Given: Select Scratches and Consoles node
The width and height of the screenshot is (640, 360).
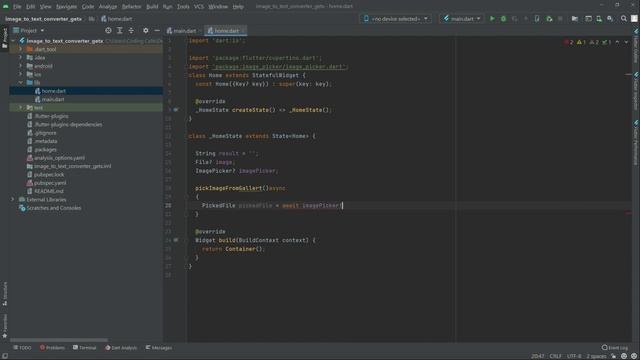Looking at the screenshot, I should tap(53, 208).
